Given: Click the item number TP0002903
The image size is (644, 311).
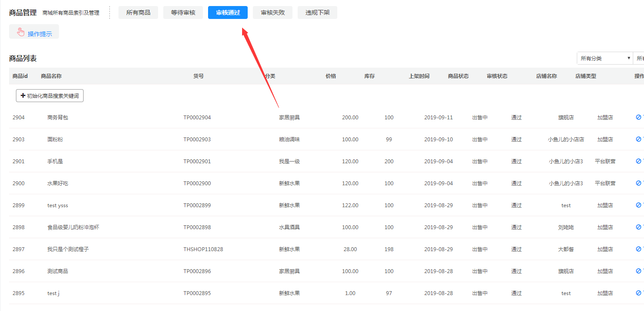Looking at the screenshot, I should coord(197,139).
